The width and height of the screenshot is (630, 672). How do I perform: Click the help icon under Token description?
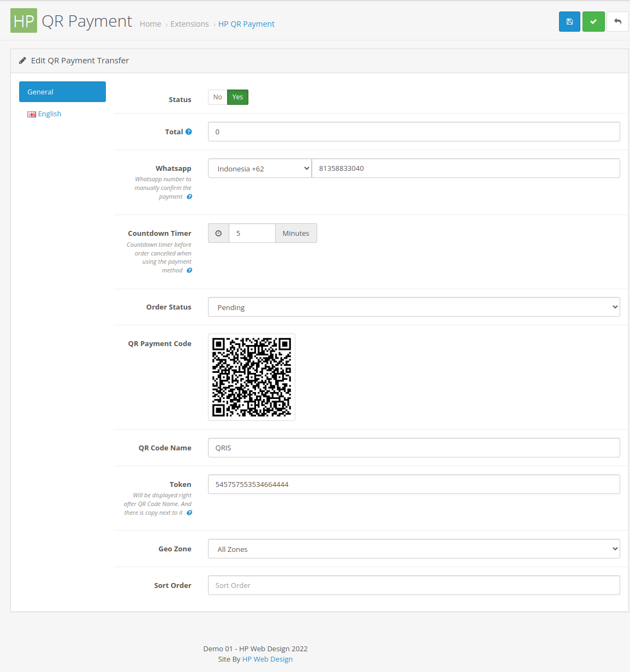(189, 513)
